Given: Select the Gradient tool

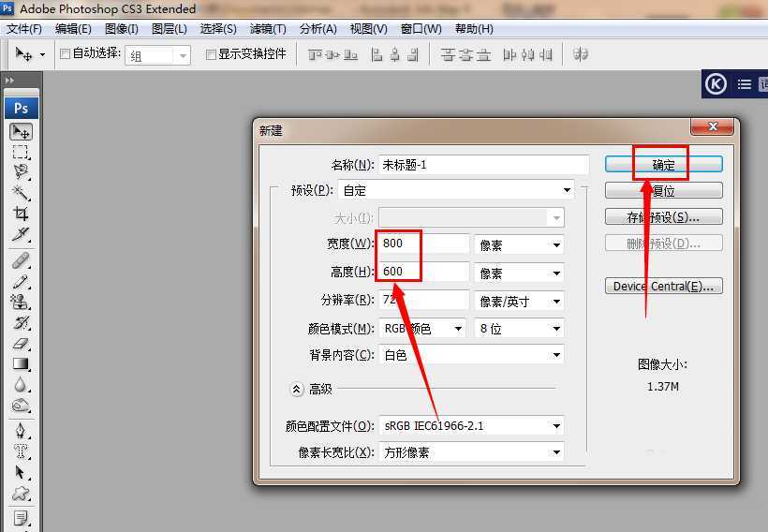Looking at the screenshot, I should click(21, 363).
